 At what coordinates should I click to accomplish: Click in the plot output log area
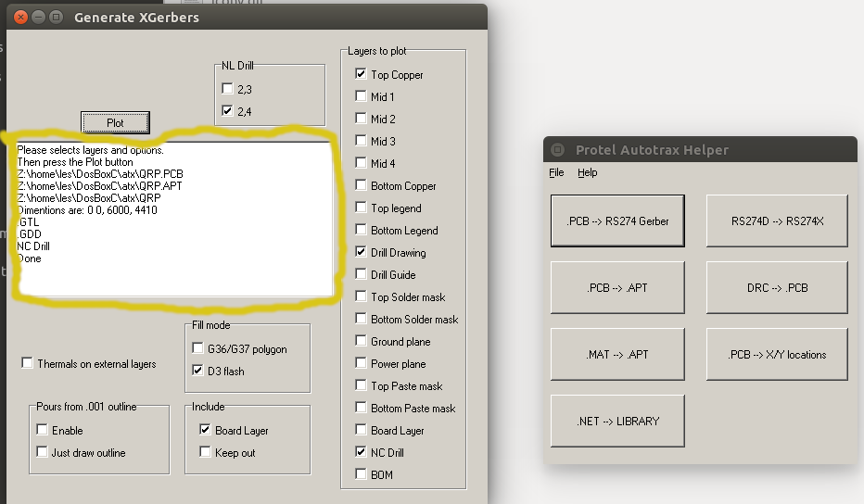(x=175, y=219)
